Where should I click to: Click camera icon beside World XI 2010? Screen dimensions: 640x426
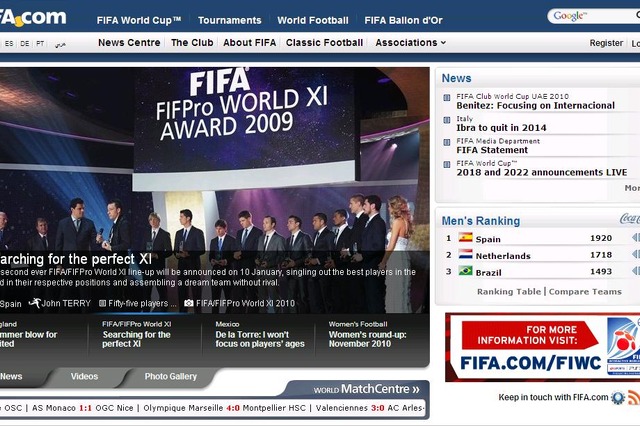189,303
